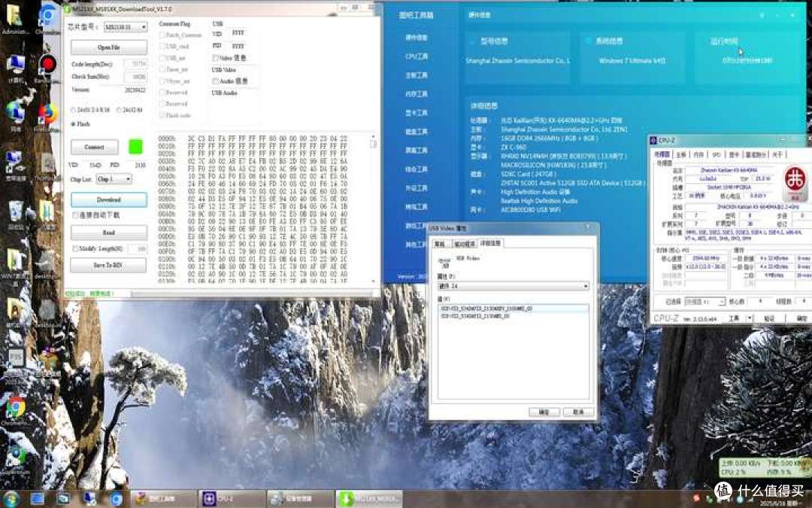Open the Chip List dropdown
This screenshot has width=812, height=508.
coord(114,179)
